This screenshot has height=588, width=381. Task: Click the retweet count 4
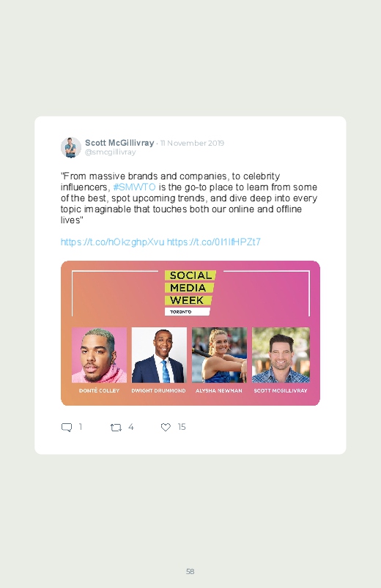pyautogui.click(x=131, y=427)
